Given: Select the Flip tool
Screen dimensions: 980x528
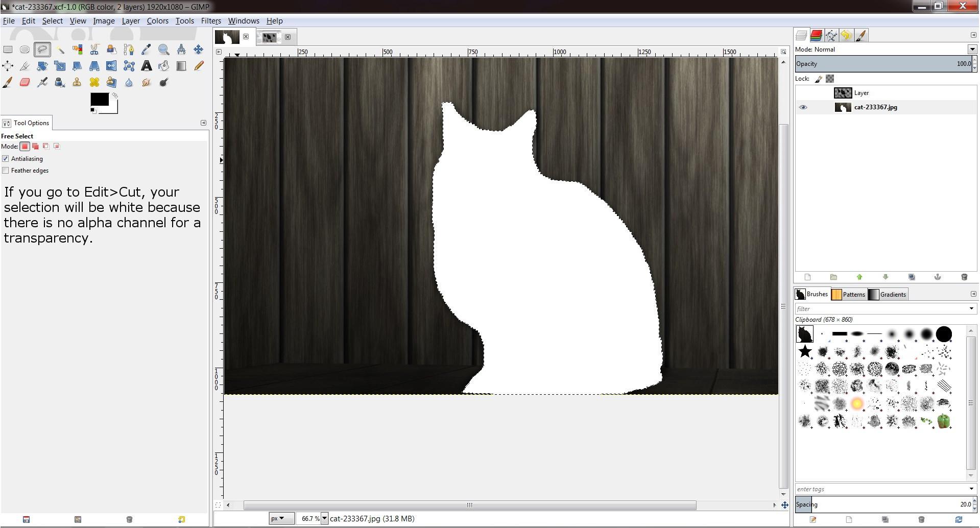Looking at the screenshot, I should coord(111,66).
